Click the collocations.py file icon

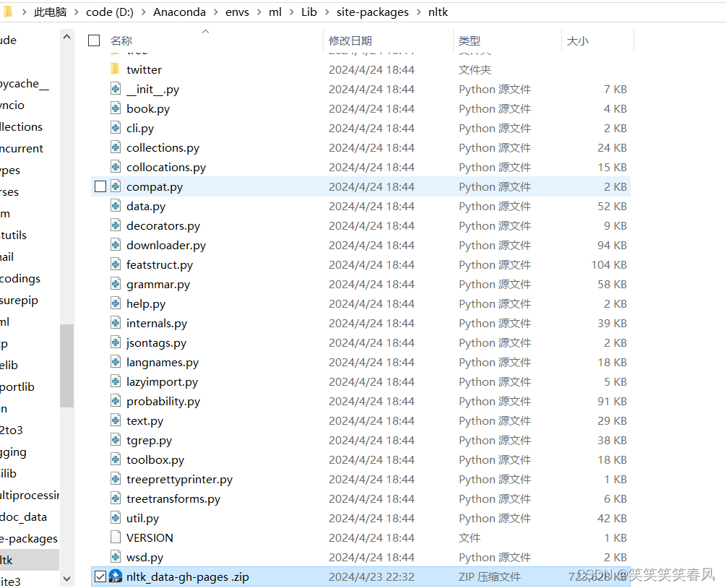[x=116, y=166]
